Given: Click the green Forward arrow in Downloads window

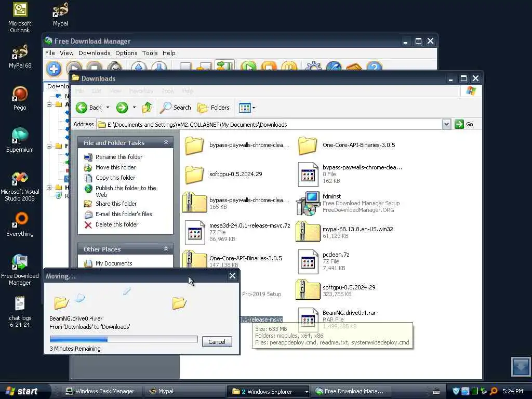Looking at the screenshot, I should coord(122,108).
